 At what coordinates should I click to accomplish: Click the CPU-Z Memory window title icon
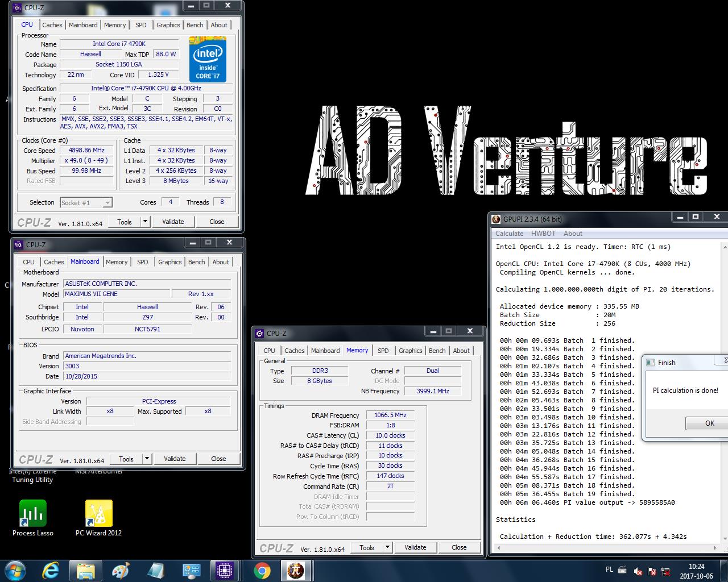[260, 333]
